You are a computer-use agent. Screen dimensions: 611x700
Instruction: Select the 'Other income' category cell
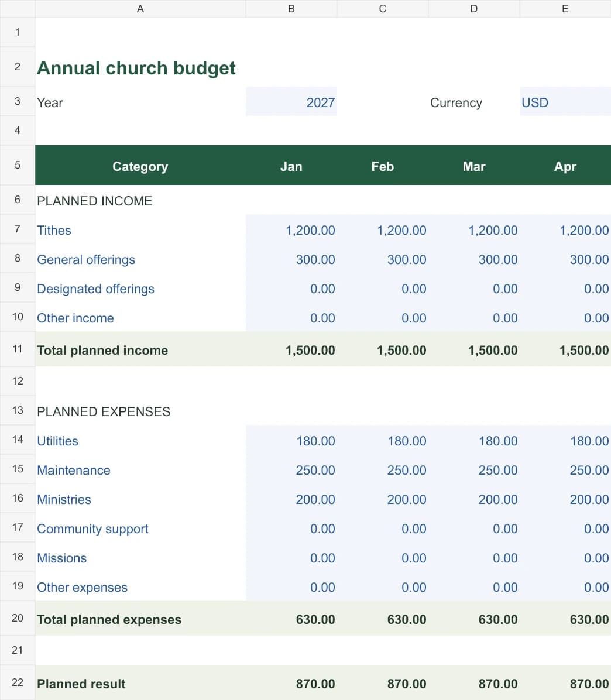(140, 317)
